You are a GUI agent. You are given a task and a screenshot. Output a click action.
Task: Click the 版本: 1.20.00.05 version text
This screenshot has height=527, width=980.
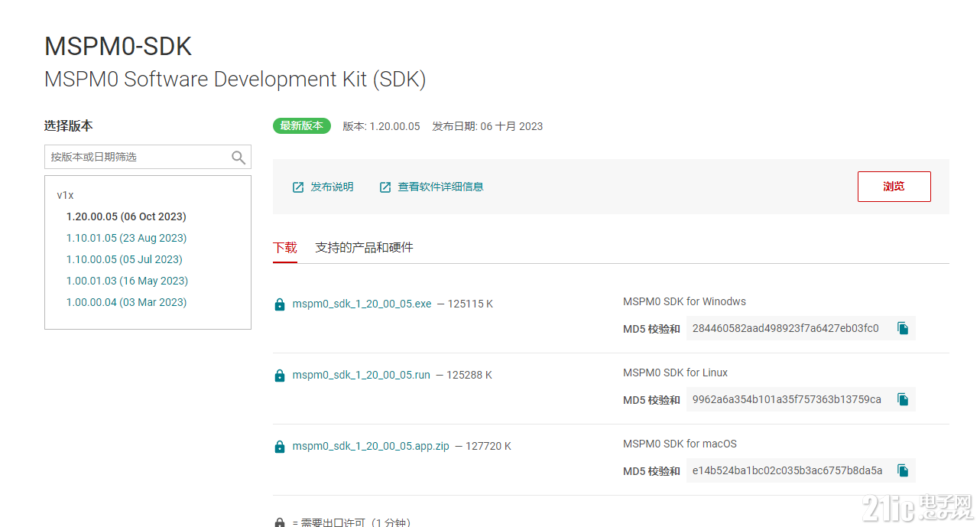[381, 126]
